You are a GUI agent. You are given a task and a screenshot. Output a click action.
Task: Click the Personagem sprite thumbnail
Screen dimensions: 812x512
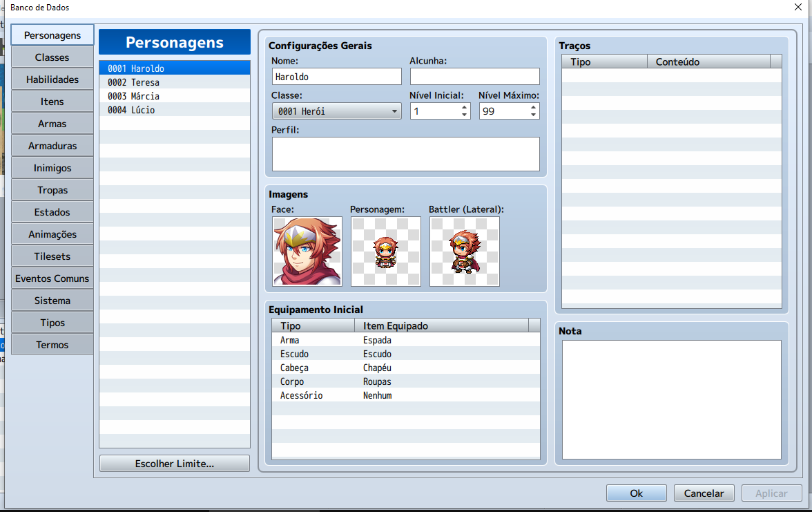(x=385, y=251)
